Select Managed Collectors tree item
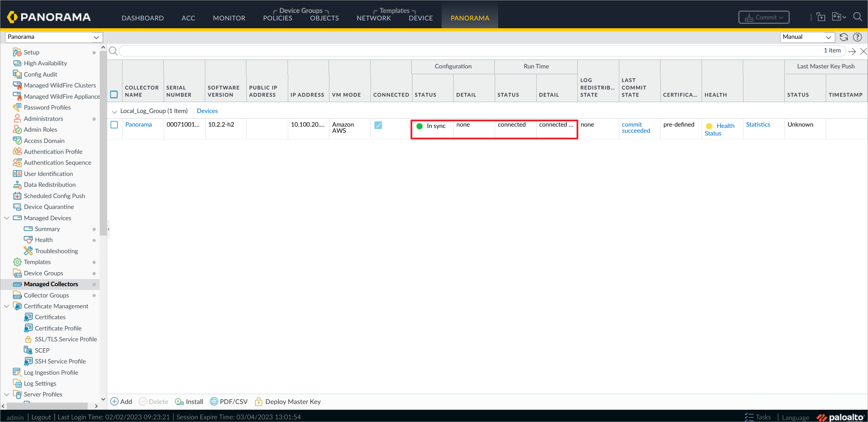 coord(51,284)
